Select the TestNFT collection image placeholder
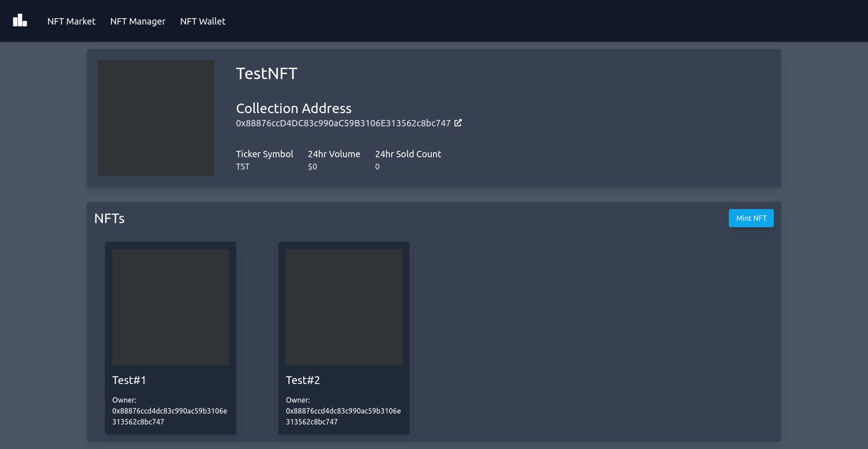 coord(156,118)
